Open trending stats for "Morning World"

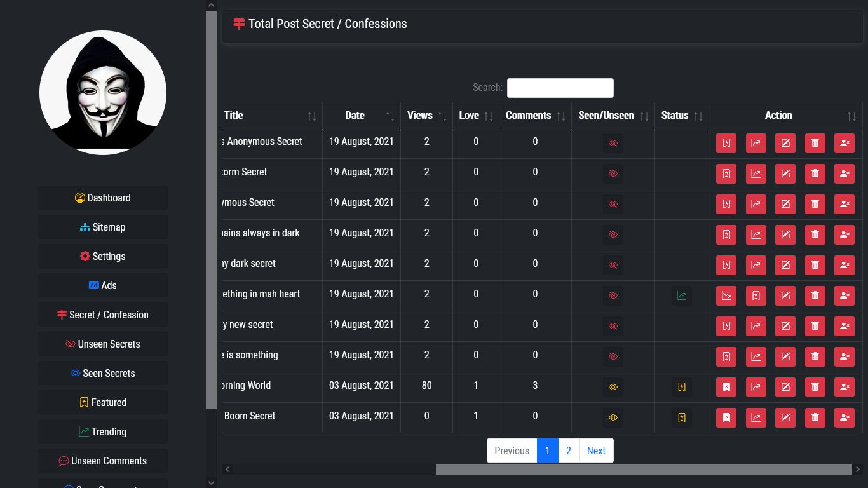point(756,387)
